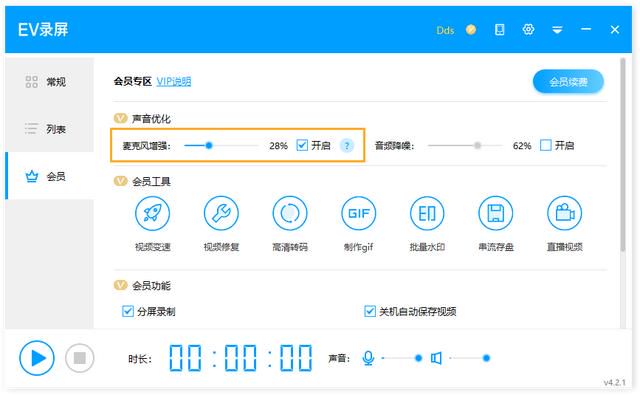640x395 pixels.
Task: Select the 会员 sidebar tab
Action: point(49,176)
